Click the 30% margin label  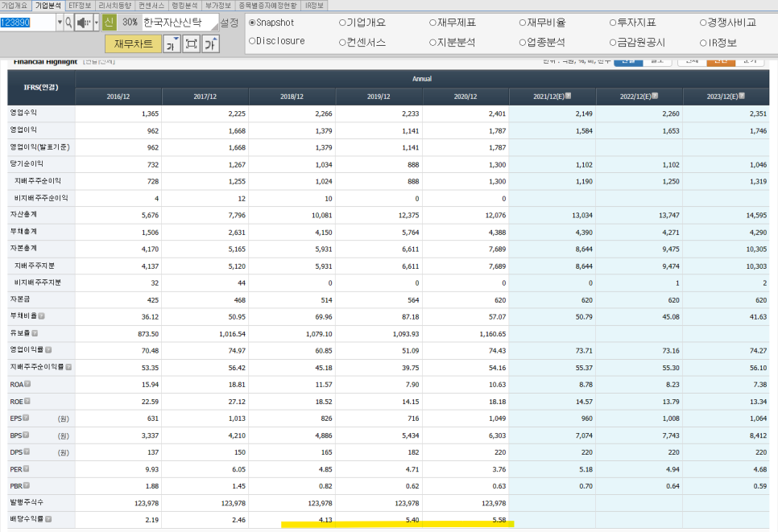coord(130,23)
